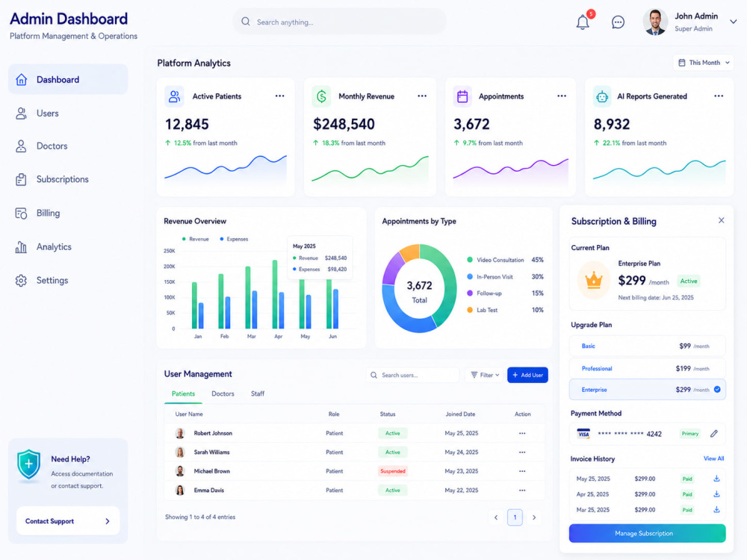Click the AI Reports Generated robot icon
The width and height of the screenshot is (747, 560).
(x=602, y=96)
